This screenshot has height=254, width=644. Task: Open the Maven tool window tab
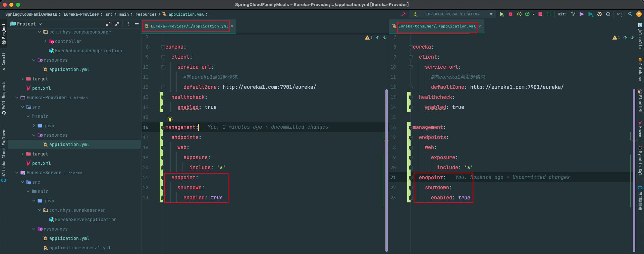tap(640, 129)
